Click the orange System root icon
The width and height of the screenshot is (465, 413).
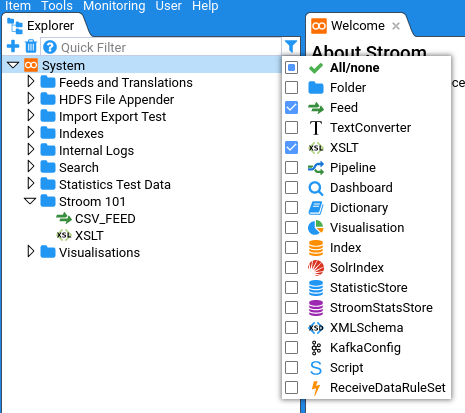pyautogui.click(x=31, y=65)
